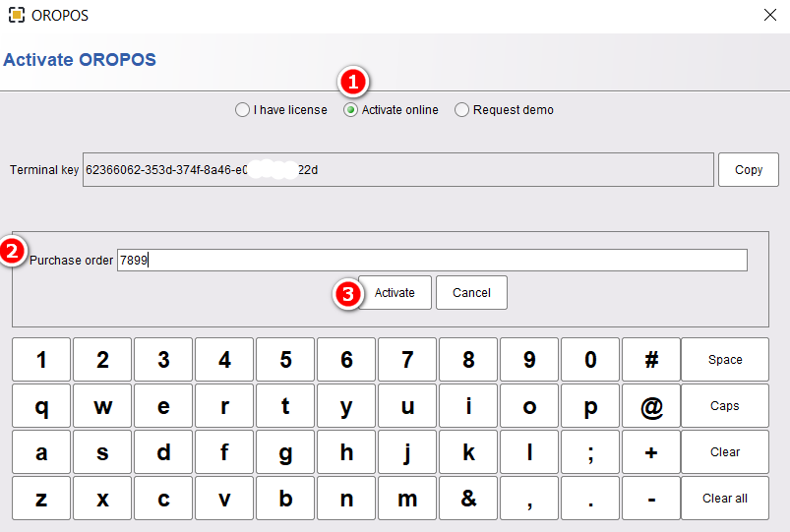Viewport: 790px width, 532px height.
Task: Tap the Space key on virtual keyboard
Action: point(725,360)
